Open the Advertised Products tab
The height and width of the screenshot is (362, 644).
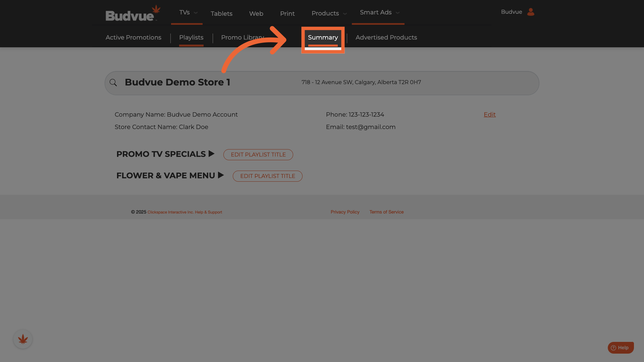pos(386,38)
